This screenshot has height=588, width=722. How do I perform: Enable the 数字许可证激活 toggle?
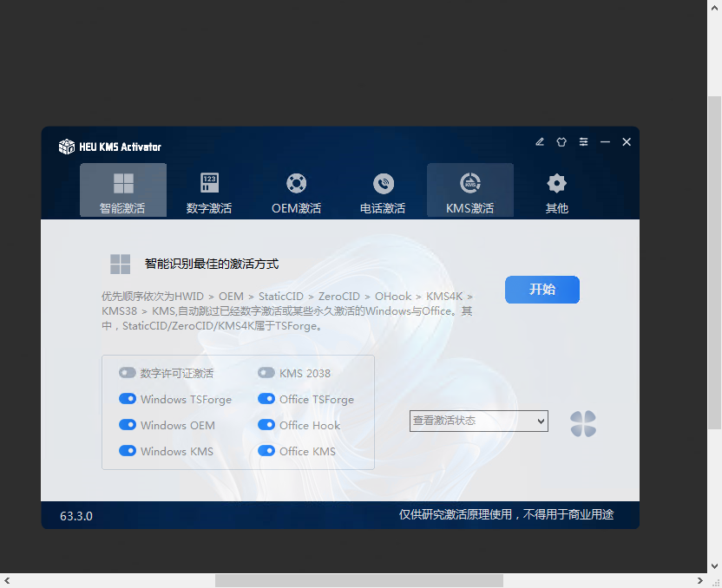128,373
